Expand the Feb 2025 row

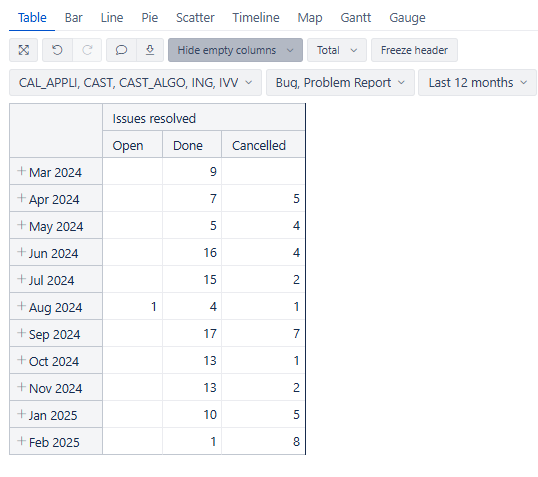point(21,441)
